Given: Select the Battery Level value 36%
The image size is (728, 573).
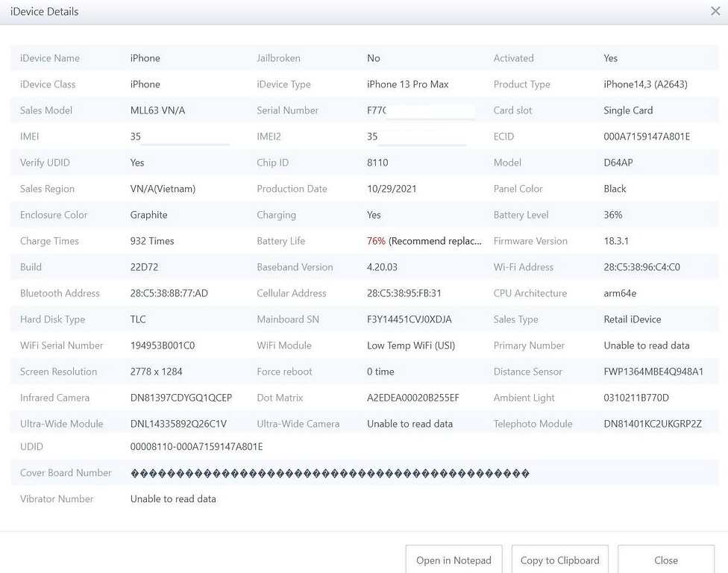Looking at the screenshot, I should coord(613,215).
